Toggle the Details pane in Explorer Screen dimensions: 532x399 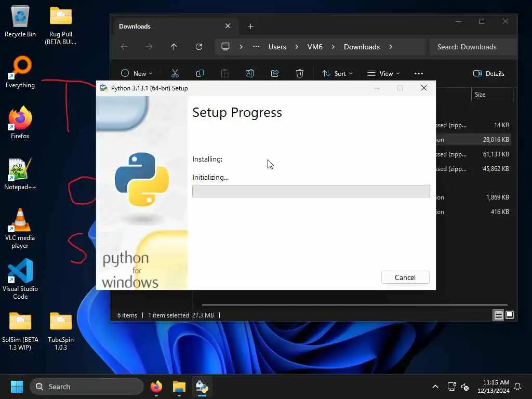(488, 73)
